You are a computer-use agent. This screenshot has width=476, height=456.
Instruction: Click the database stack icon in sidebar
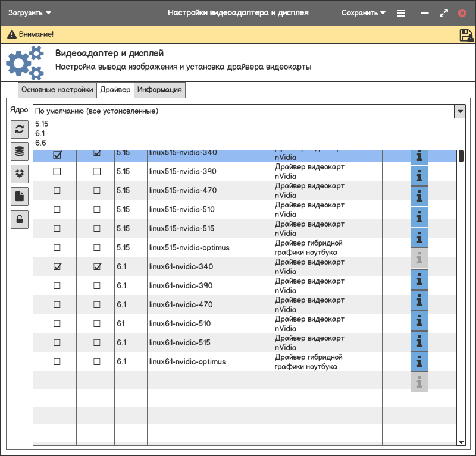click(20, 151)
